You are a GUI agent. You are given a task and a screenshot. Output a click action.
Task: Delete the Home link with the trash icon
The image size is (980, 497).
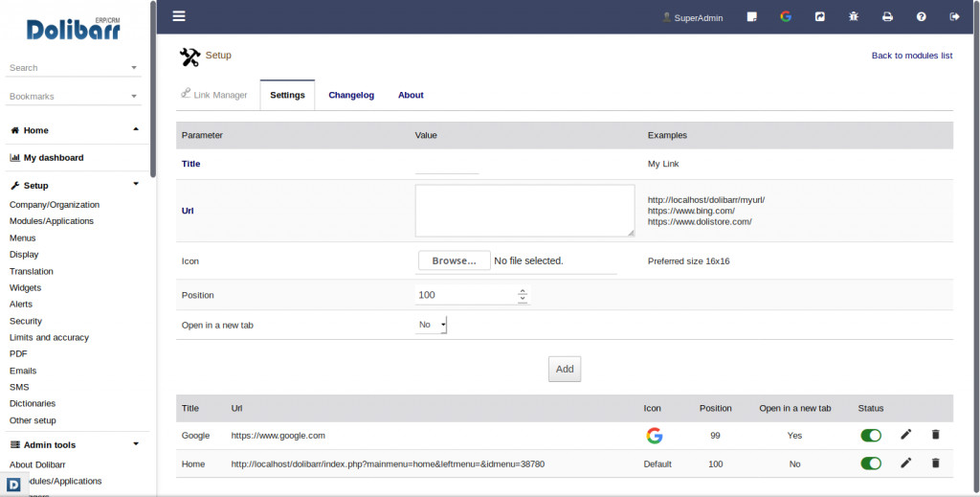point(936,463)
